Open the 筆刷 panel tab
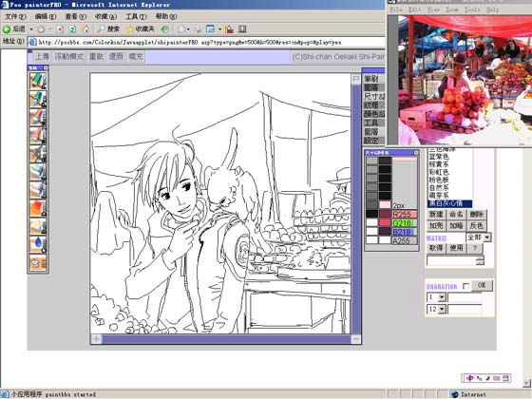The image size is (532, 399). click(374, 79)
